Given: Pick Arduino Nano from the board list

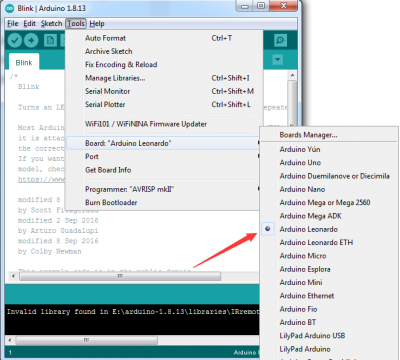Looking at the screenshot, I should pos(302,189).
